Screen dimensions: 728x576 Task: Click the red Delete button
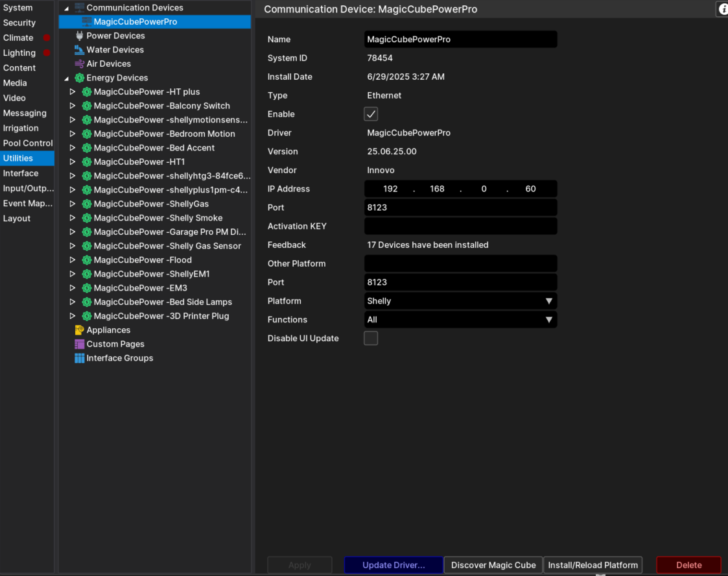(688, 565)
